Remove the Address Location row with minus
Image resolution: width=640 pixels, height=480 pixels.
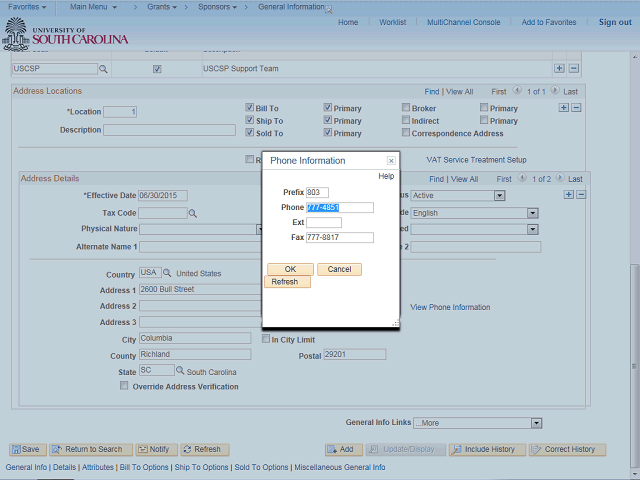[576, 108]
